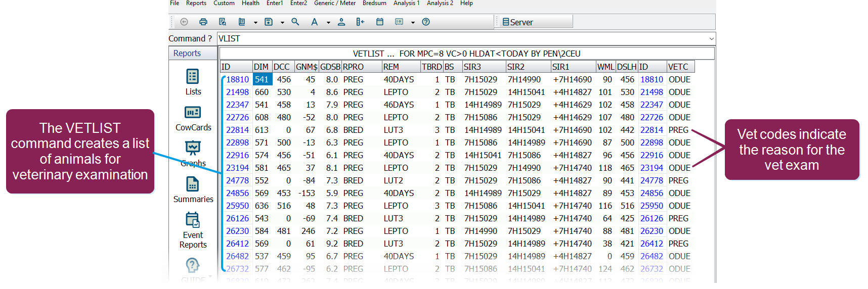The height and width of the screenshot is (289, 868).
Task: Click the Search magnifier toolbar icon
Action: 295,22
